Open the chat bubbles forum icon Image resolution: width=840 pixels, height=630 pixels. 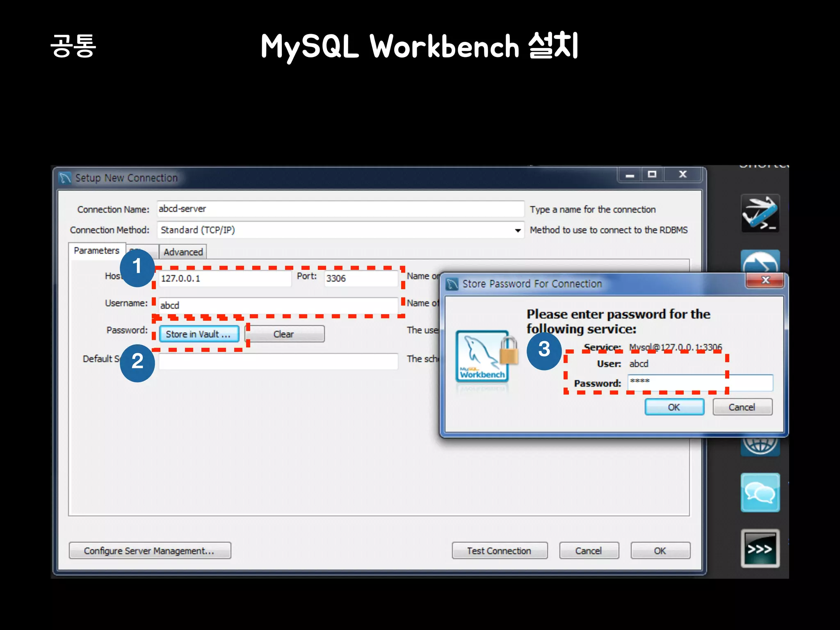click(760, 492)
